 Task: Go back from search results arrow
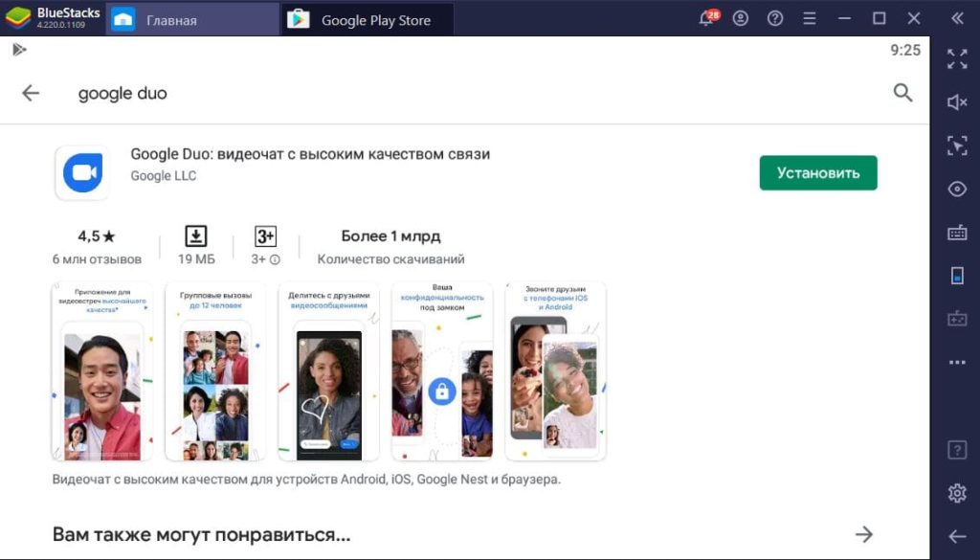pyautogui.click(x=31, y=93)
